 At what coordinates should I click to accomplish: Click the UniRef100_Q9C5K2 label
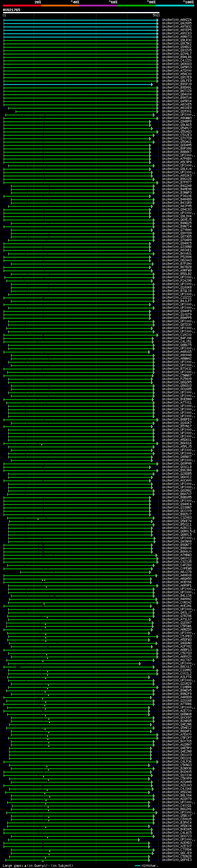pyautogui.click(x=177, y=43)
